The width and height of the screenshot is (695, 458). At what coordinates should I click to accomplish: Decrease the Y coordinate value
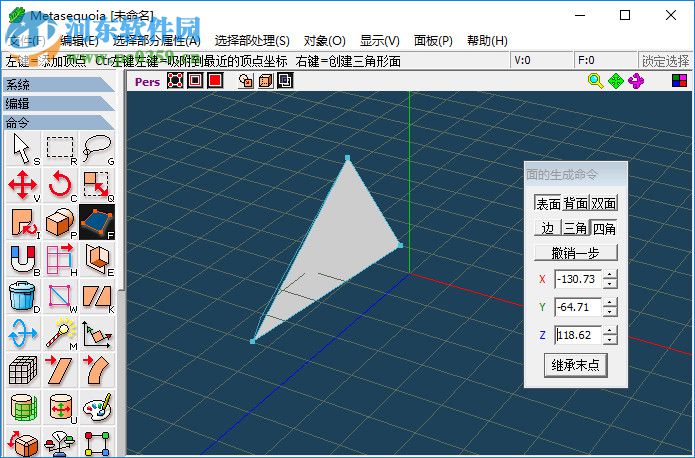pos(610,312)
